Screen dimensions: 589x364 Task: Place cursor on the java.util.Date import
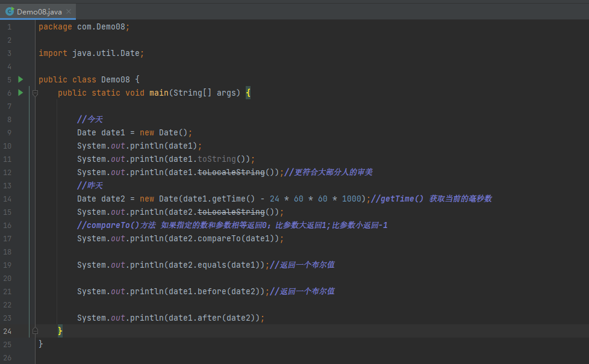click(107, 53)
